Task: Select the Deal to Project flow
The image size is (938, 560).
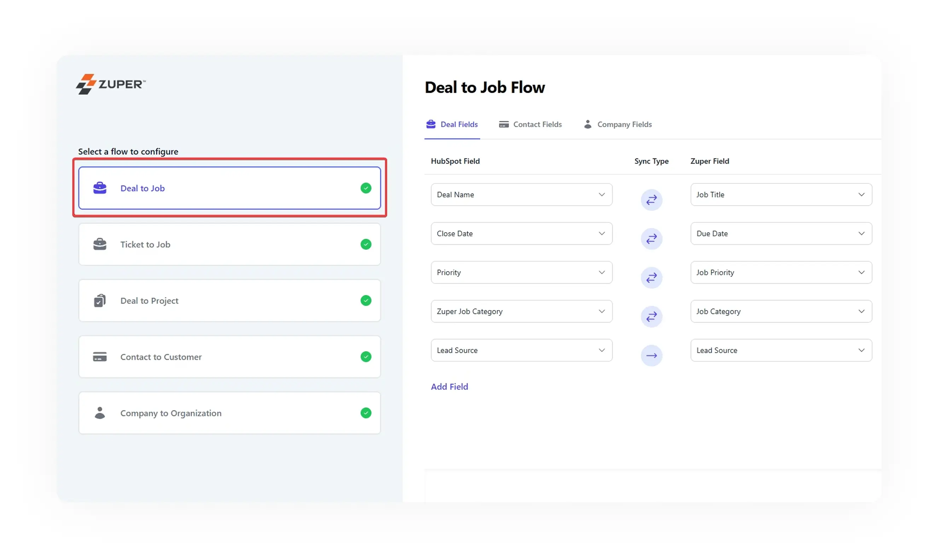Action: [x=230, y=301]
